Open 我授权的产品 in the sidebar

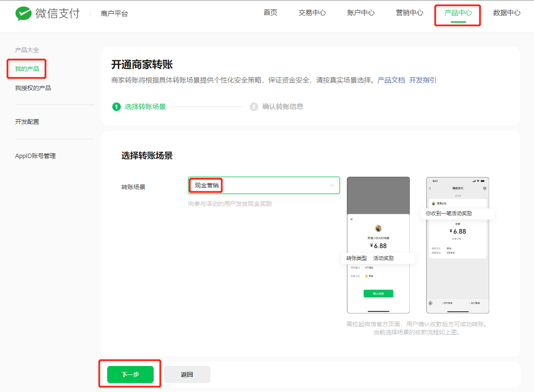click(33, 88)
